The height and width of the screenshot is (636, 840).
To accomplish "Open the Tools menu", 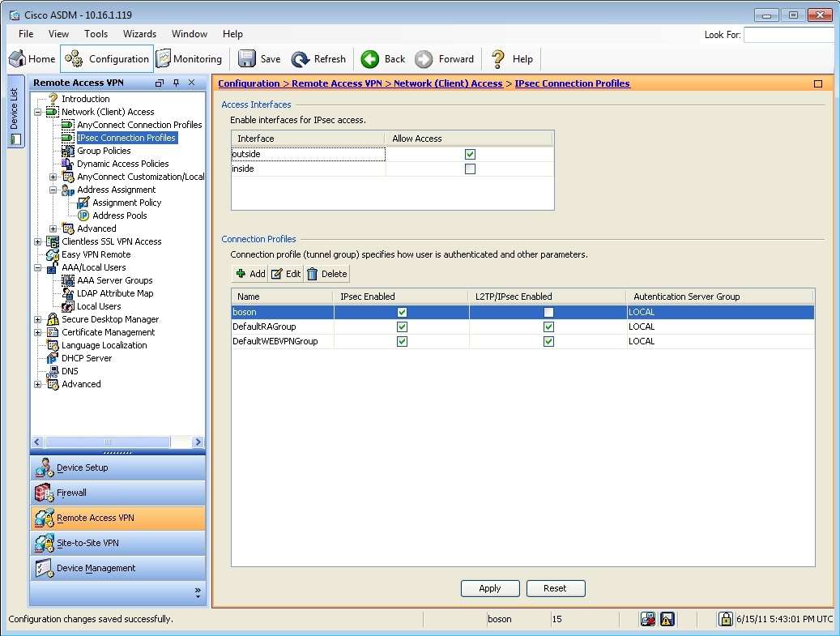I will tap(96, 34).
